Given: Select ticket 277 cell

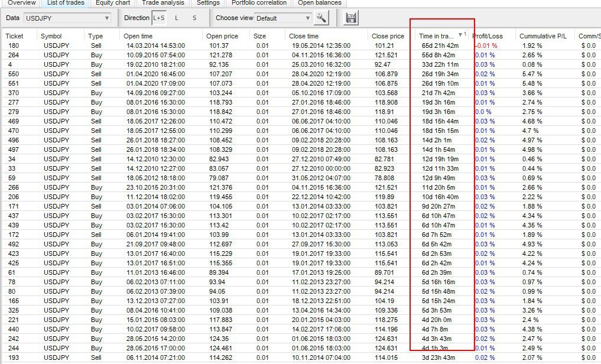Looking at the screenshot, I should (14, 102).
